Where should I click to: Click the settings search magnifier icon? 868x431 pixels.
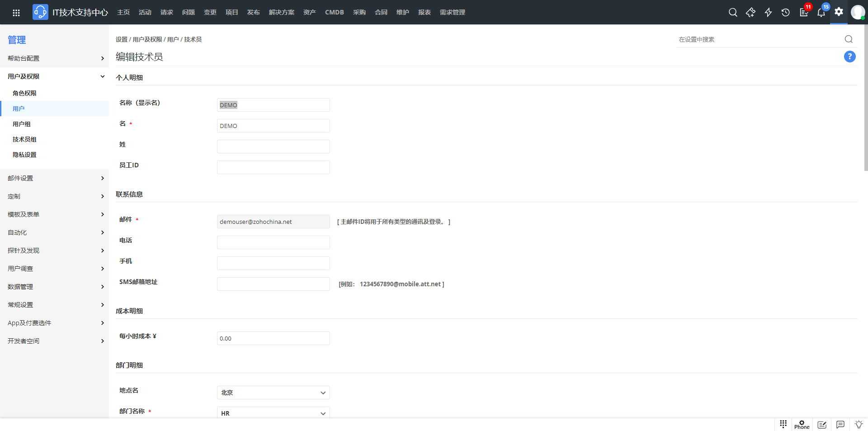click(849, 39)
